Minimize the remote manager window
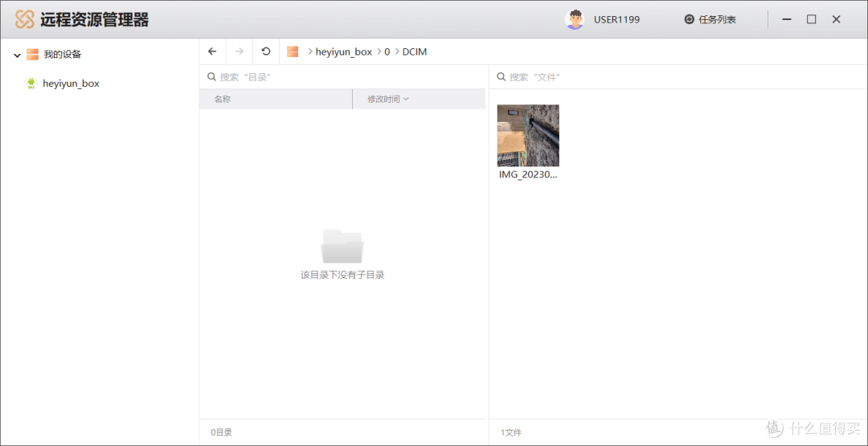The width and height of the screenshot is (868, 446). (785, 19)
